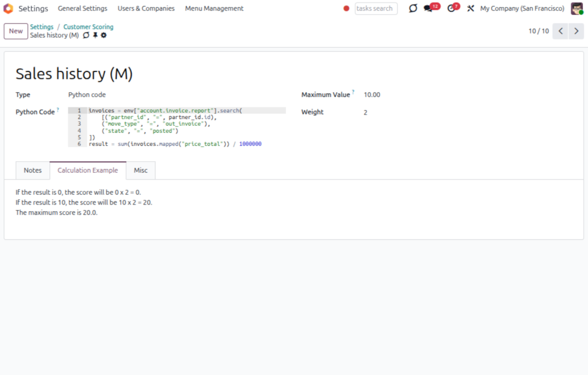Open the Users & Companies menu
Screen dimensions: 588x375
146,8
